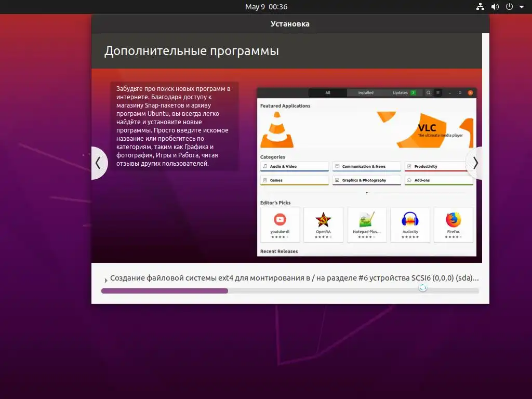The image size is (532, 399).
Task: Click the green updates count badge
Action: click(413, 92)
